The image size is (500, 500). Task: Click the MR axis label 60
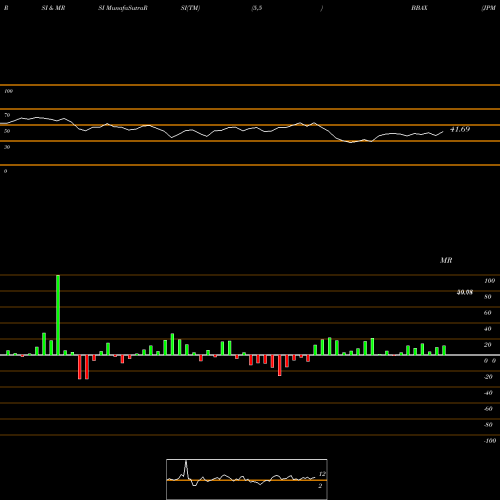pyautogui.click(x=488, y=313)
